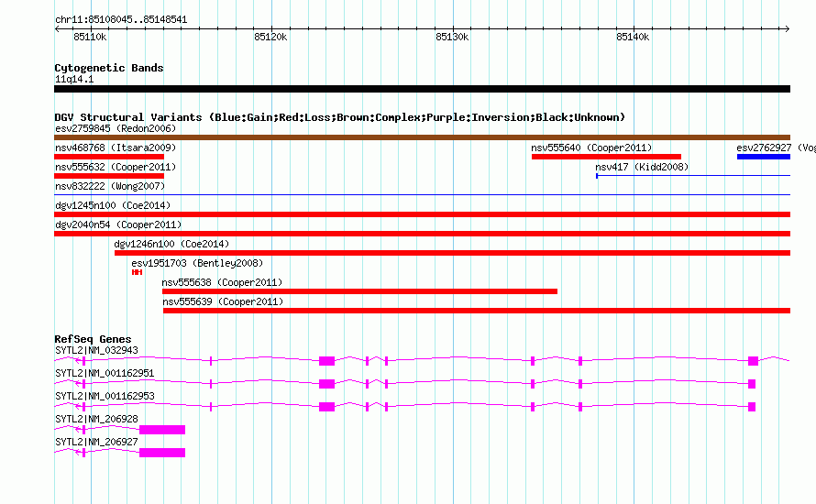Image resolution: width=816 pixels, height=504 pixels.
Task: Click the 85120k ruler label
Action: coord(270,37)
